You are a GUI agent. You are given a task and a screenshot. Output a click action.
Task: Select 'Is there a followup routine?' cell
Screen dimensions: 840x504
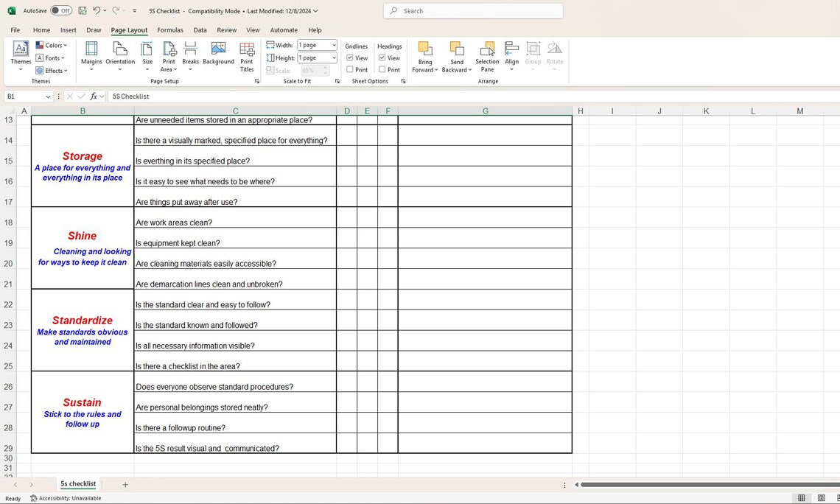coord(235,423)
